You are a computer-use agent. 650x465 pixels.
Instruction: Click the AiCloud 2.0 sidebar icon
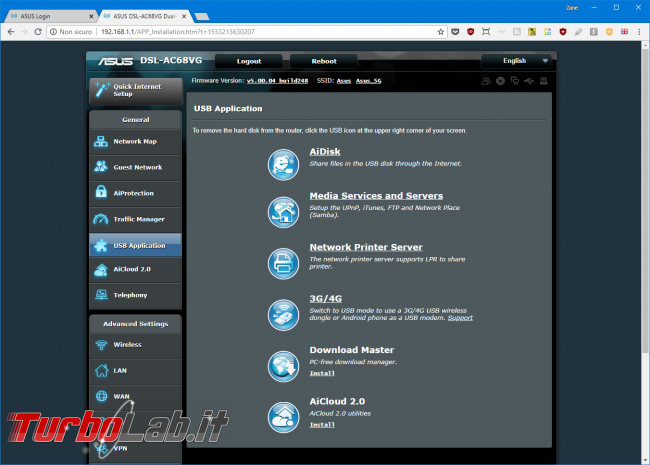coord(101,270)
